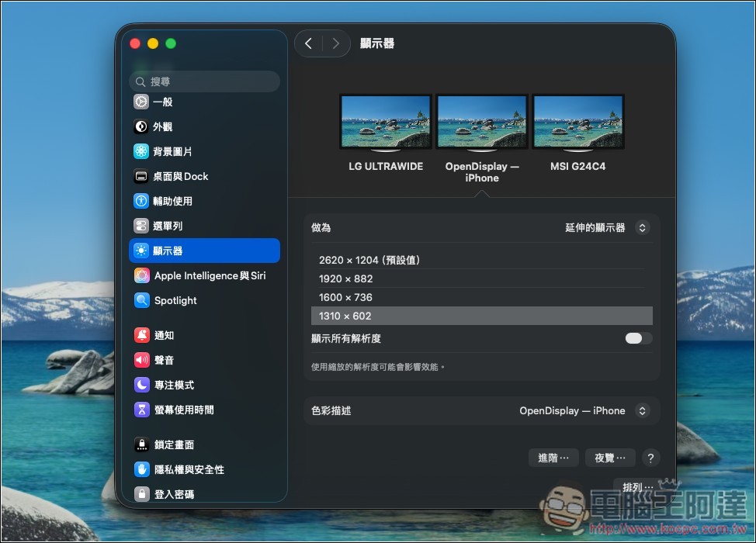This screenshot has height=543, width=756.
Task: Click the green zoom window button
Action: 171,44
